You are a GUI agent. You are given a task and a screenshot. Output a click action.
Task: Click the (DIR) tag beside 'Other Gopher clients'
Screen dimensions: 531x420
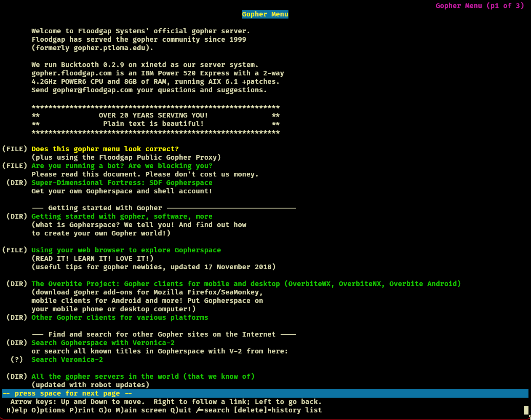[17, 318]
